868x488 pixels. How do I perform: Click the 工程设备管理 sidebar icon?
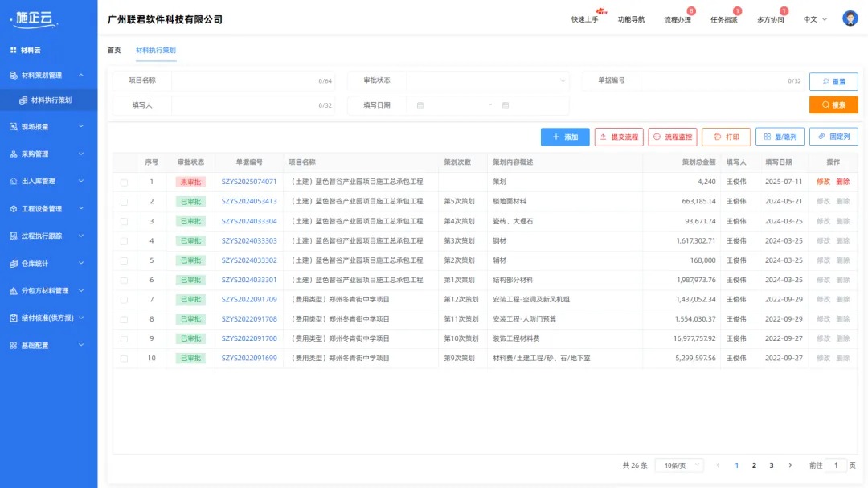[14, 208]
